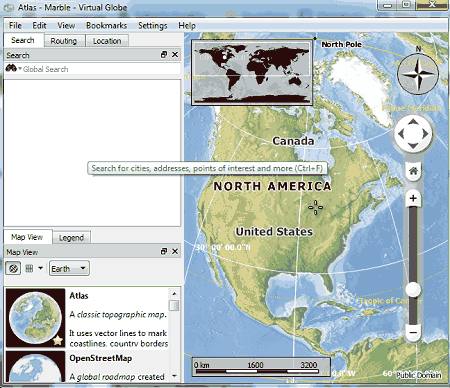The width and height of the screenshot is (450, 388).
Task: Close the Search panel
Action: pos(175,54)
